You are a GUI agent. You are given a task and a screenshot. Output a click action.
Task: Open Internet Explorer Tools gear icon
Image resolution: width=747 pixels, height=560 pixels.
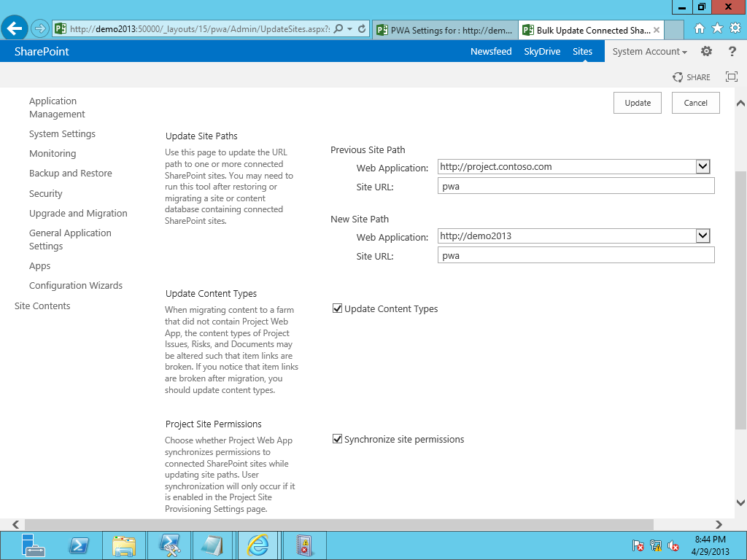pyautogui.click(x=735, y=28)
